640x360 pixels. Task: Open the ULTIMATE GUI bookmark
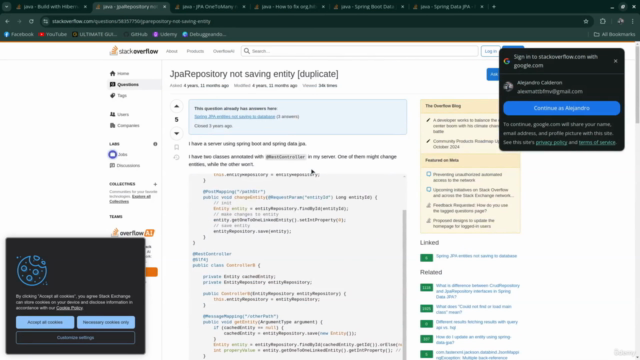95,34
